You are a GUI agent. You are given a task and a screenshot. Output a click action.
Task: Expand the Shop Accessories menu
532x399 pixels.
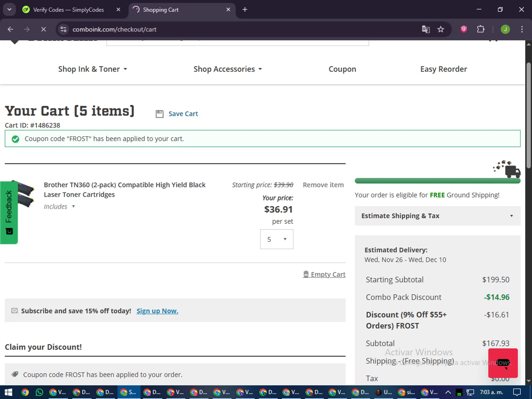pos(228,69)
